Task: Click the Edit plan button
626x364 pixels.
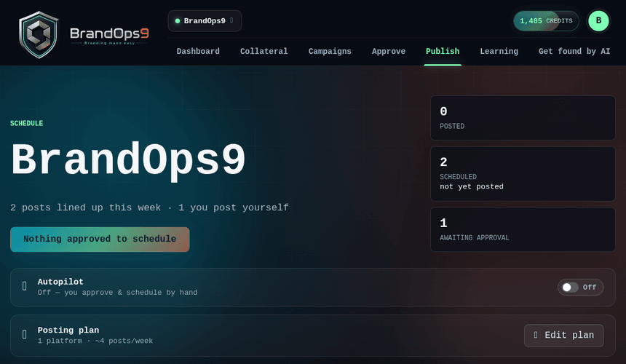Action: pyautogui.click(x=563, y=336)
